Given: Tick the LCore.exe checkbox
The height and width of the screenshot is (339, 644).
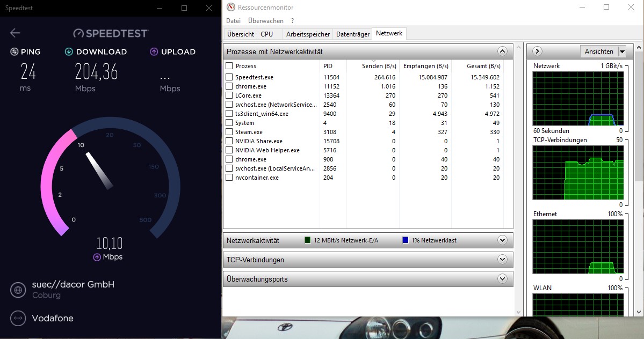Looking at the screenshot, I should [x=229, y=95].
